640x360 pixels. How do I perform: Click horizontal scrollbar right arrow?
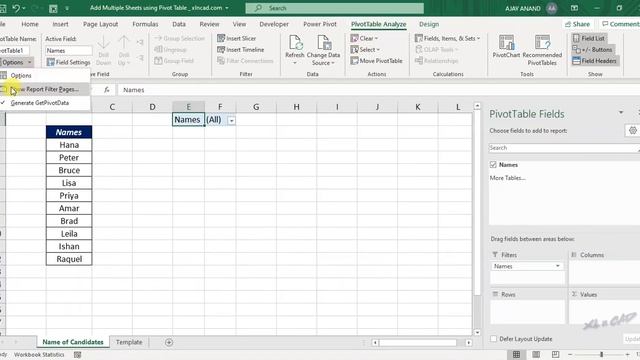469,342
